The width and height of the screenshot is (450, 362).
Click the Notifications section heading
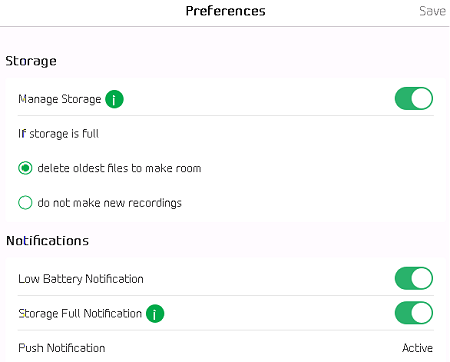click(47, 240)
